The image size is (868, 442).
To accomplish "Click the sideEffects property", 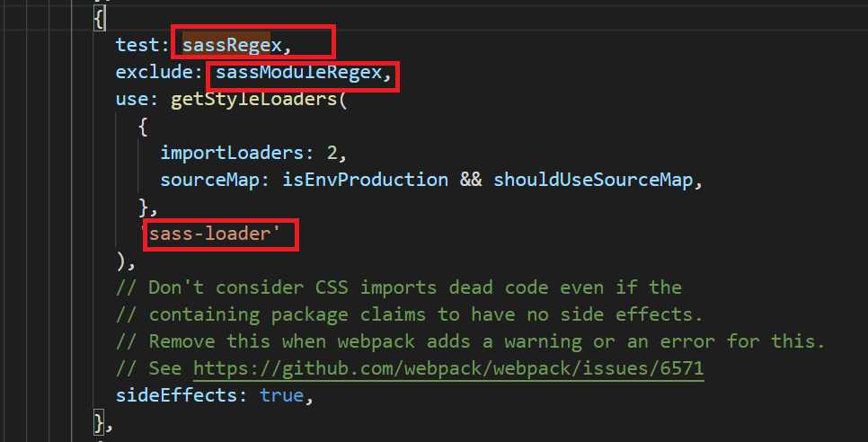I will coord(176,395).
